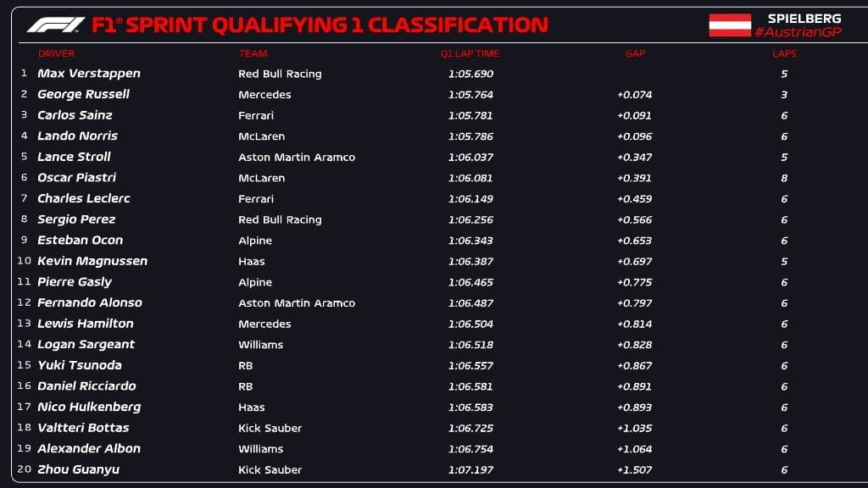Click Aston Martin Aramco for Lance Stroll

[x=297, y=157]
